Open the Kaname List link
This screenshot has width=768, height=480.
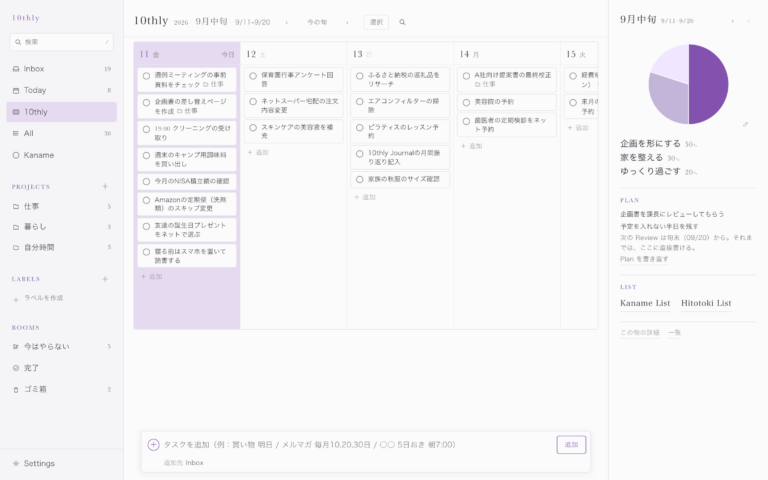click(645, 303)
